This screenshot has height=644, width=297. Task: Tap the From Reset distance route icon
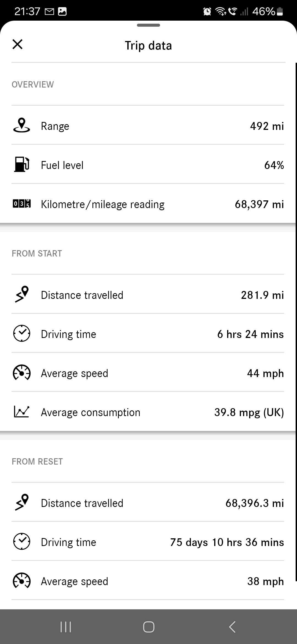[x=21, y=503]
